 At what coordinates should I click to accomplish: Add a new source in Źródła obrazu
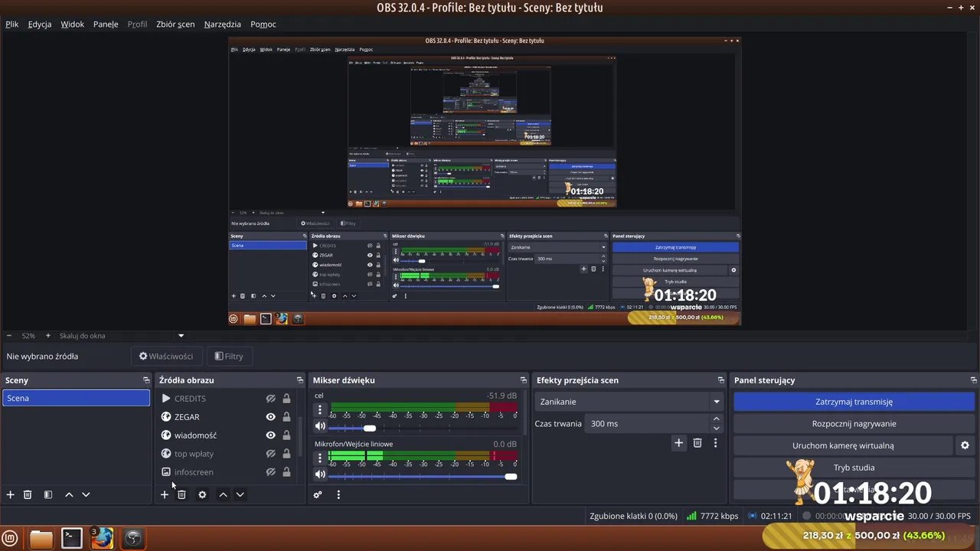point(164,495)
